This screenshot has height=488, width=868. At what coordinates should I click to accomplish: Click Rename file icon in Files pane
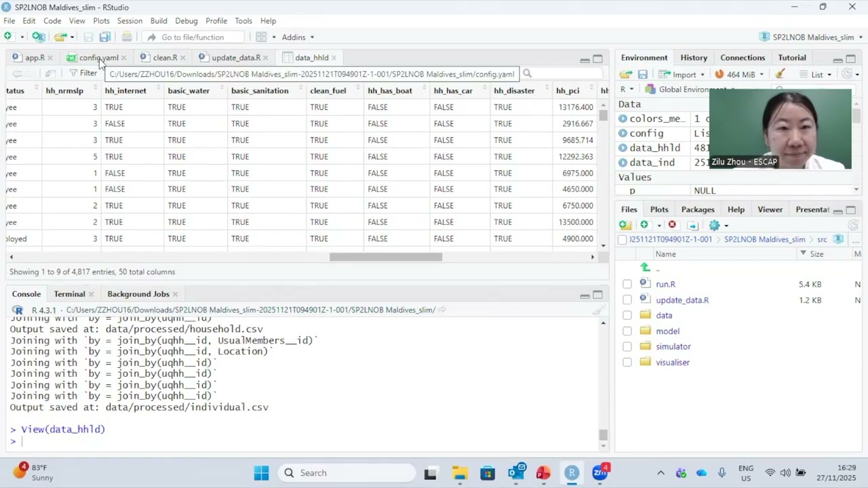click(692, 225)
